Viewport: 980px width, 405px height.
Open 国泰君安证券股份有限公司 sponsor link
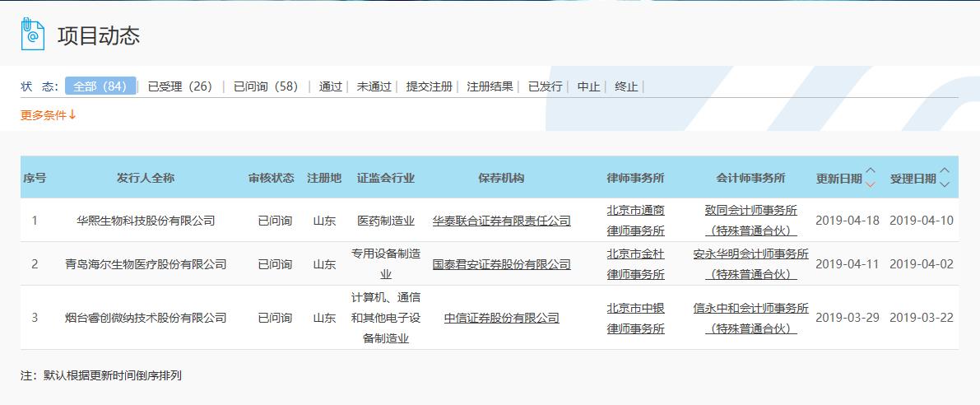[x=501, y=264]
